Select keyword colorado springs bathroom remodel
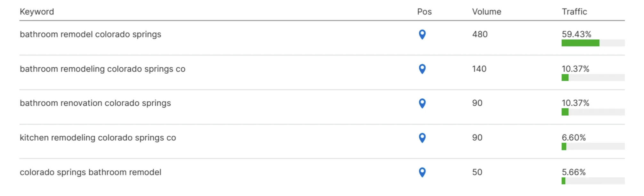Image resolution: width=644 pixels, height=196 pixels. click(90, 172)
